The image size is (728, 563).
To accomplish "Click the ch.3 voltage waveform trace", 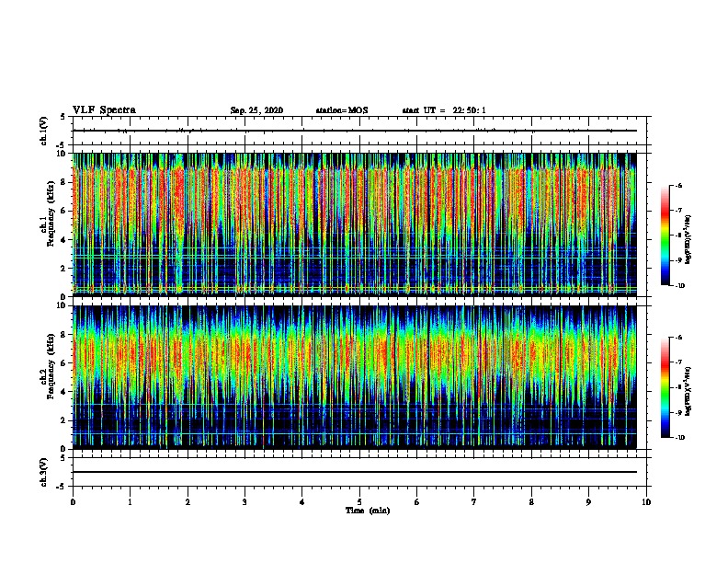I will [x=355, y=472].
